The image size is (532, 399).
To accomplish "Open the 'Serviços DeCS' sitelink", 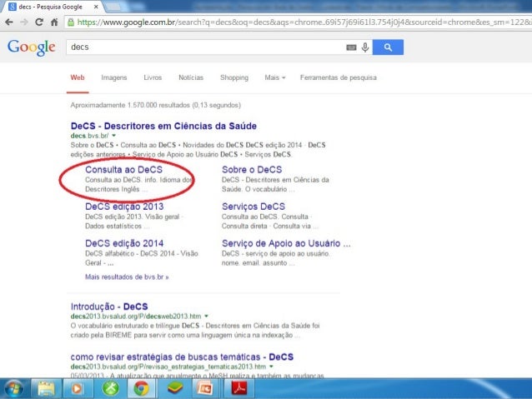I will 253,207.
